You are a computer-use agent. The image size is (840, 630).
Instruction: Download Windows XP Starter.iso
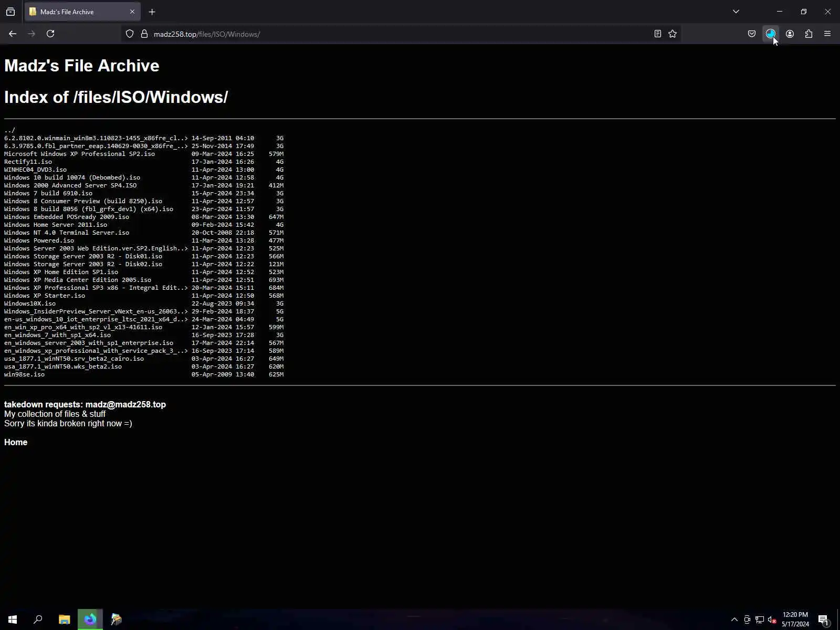point(45,296)
